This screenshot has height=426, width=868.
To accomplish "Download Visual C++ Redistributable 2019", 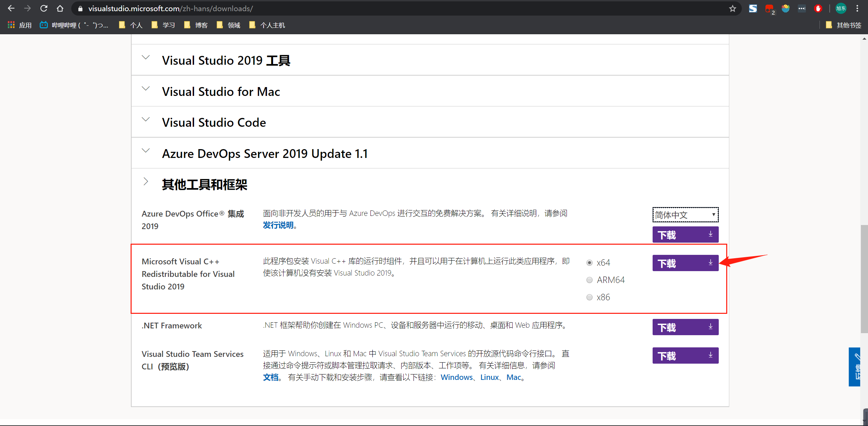I will coord(685,263).
